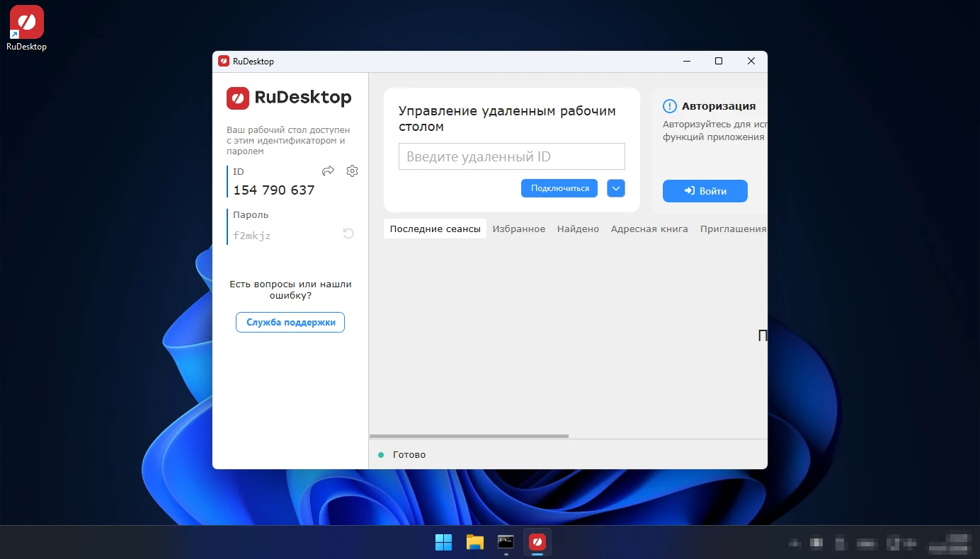Viewport: 980px width, 559px height.
Task: Click the password text f2mkjz
Action: [x=252, y=236]
